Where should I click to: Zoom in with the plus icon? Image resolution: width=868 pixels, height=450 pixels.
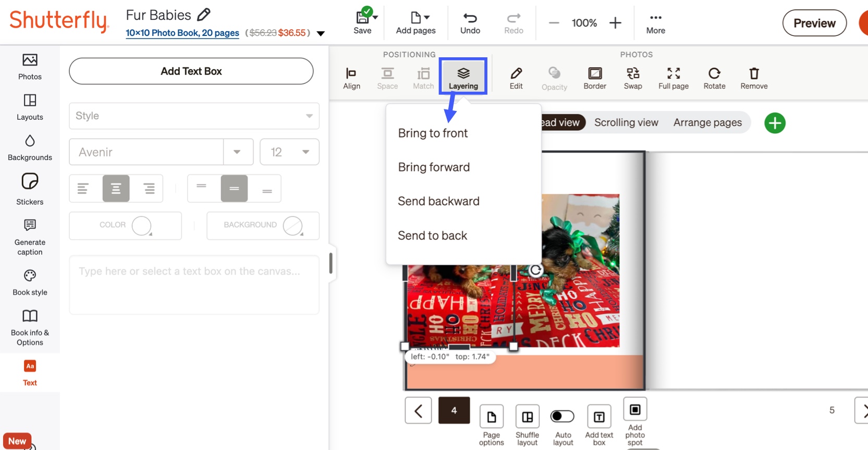coord(615,23)
